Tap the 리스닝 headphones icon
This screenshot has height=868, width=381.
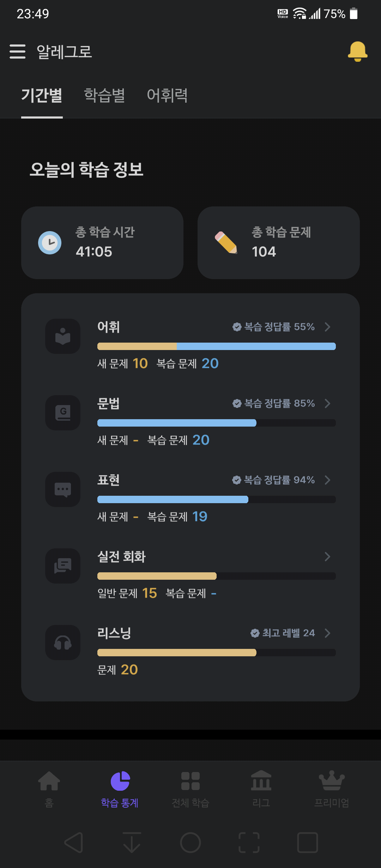click(63, 643)
